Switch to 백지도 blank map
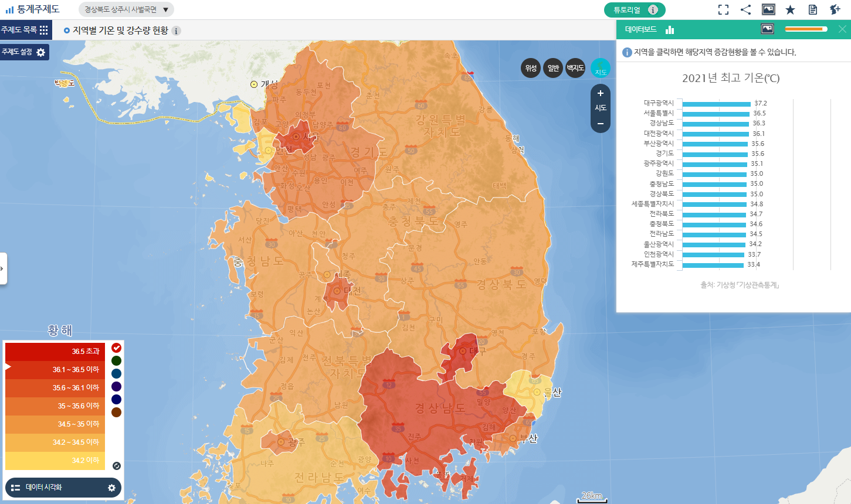The image size is (851, 504). [575, 68]
